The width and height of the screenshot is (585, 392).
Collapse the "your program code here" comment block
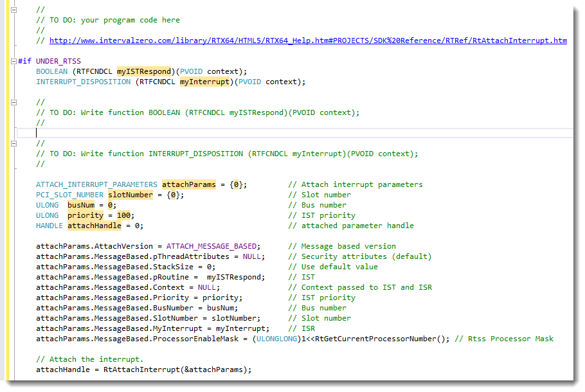14,10
